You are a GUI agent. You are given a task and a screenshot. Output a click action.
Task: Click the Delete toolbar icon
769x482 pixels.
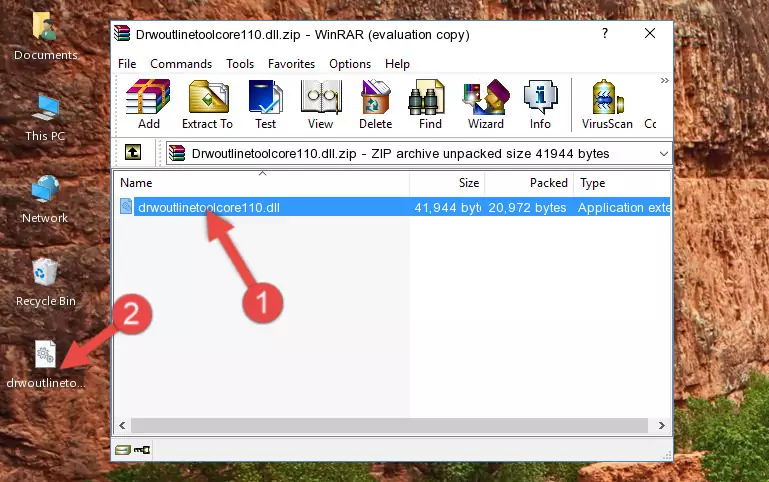[376, 104]
